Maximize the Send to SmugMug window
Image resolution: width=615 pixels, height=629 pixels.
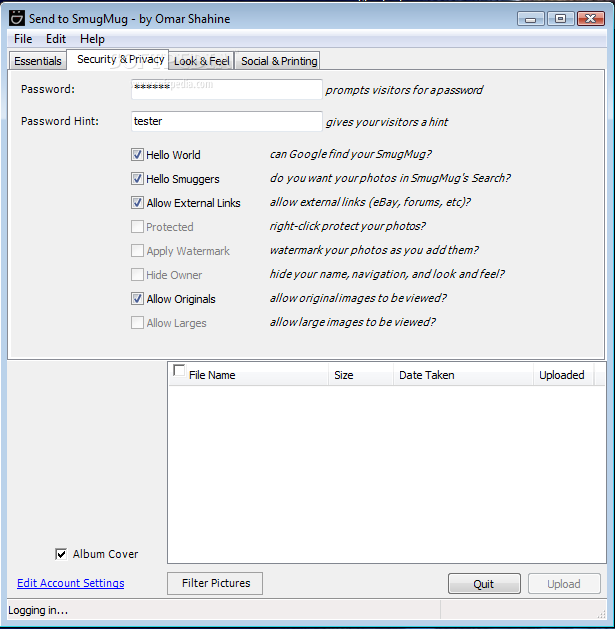[560, 19]
